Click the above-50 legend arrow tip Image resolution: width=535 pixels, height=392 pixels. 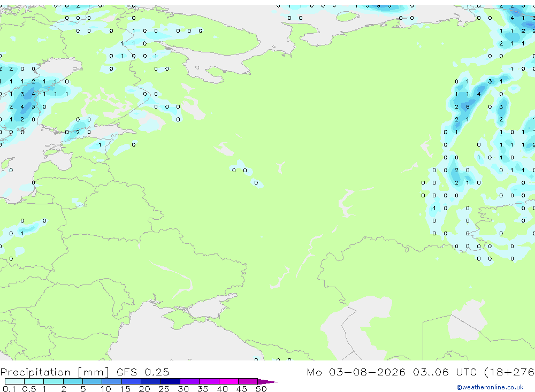[x=267, y=381]
